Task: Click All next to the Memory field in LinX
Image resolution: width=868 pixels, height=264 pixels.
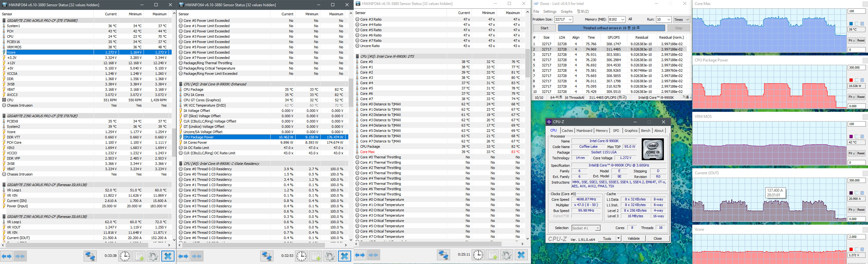Action: point(630,19)
